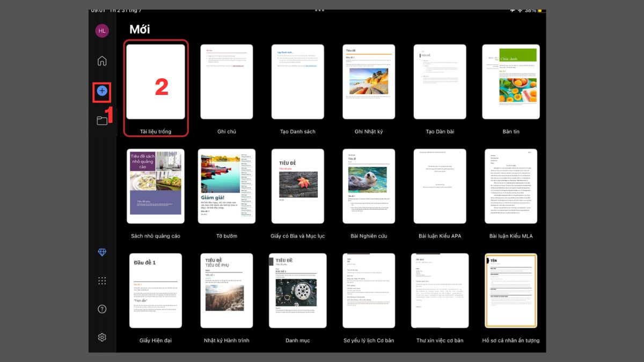Choose the Ghi chú template

pos(226,82)
